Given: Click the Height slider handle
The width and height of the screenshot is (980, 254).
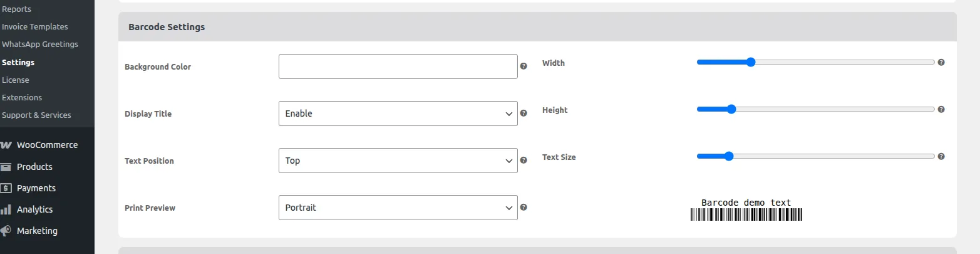Looking at the screenshot, I should coord(731,109).
